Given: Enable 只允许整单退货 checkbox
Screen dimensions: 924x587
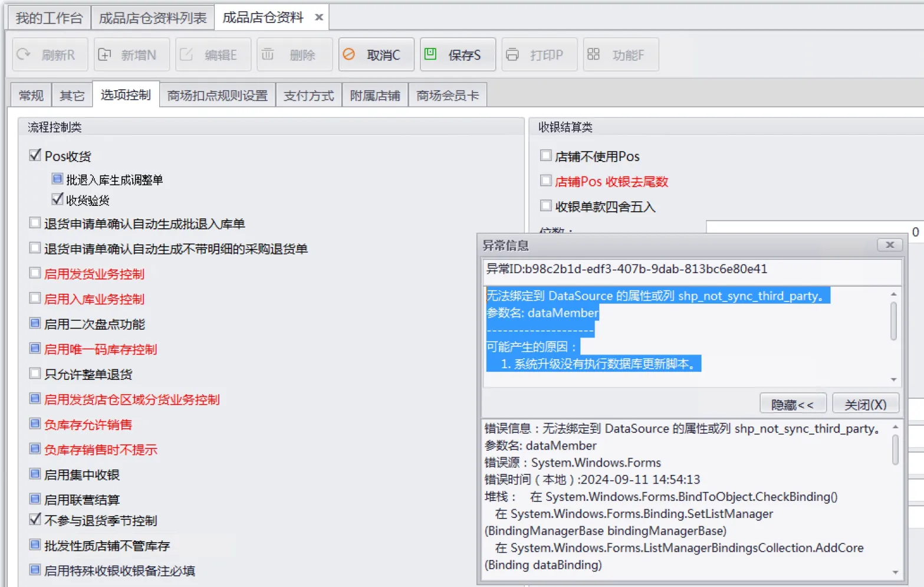Looking at the screenshot, I should click(35, 373).
